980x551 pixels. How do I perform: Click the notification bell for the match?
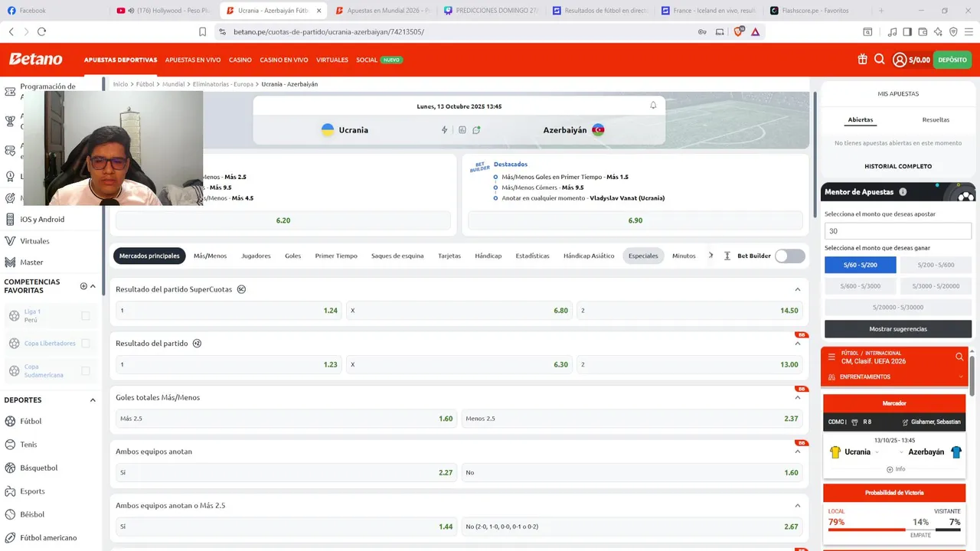pyautogui.click(x=653, y=106)
